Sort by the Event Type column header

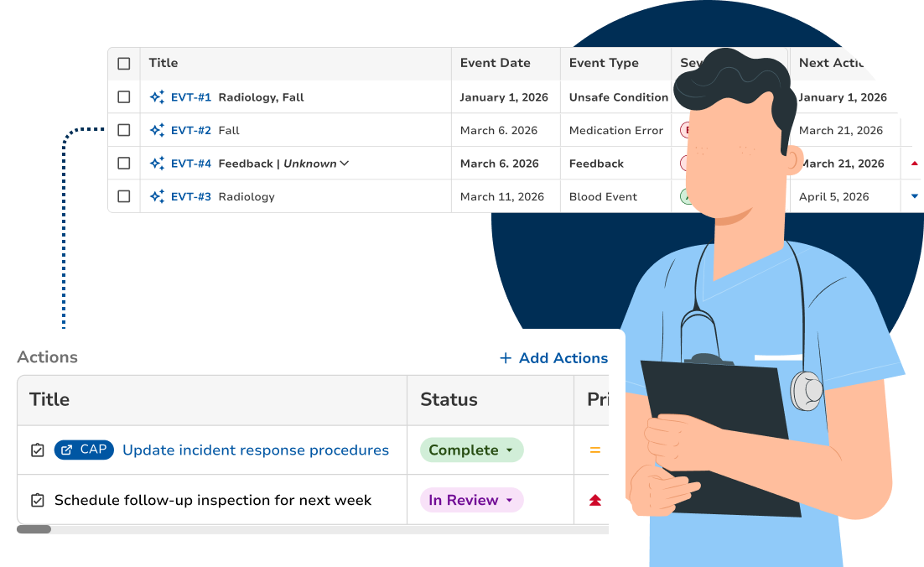coord(604,63)
